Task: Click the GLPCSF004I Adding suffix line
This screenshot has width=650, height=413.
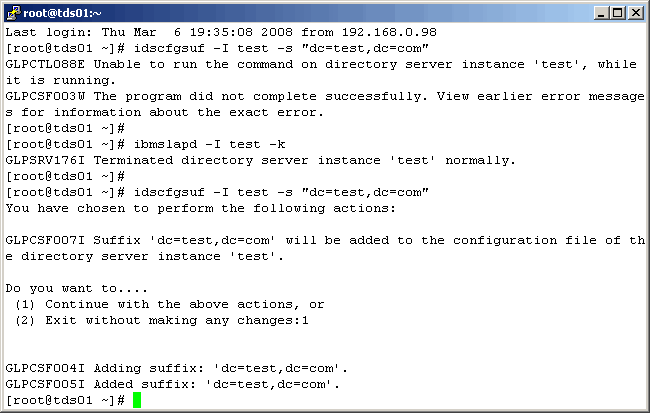Action: coord(176,368)
